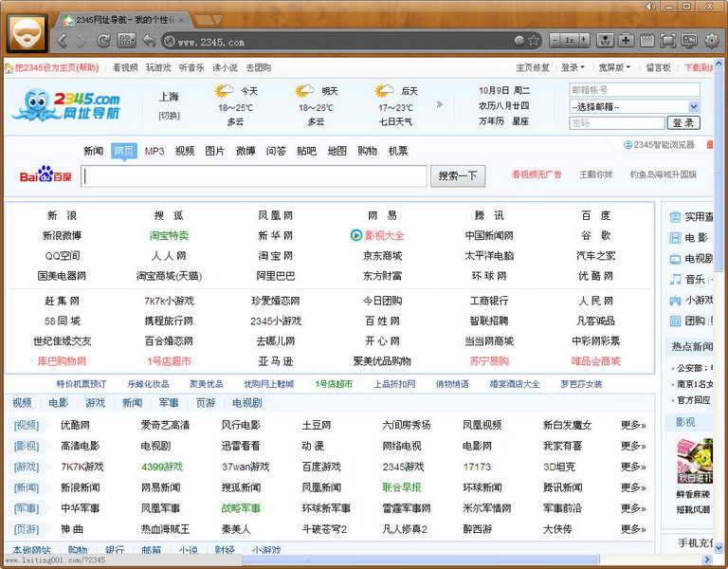Open browser settings gear icon
The height and width of the screenshot is (569, 728).
(x=712, y=41)
